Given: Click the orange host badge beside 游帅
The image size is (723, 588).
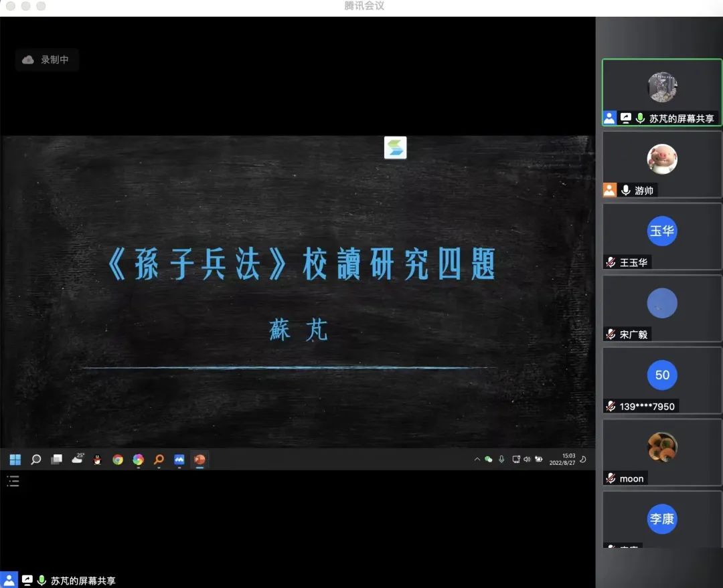Looking at the screenshot, I should (609, 190).
